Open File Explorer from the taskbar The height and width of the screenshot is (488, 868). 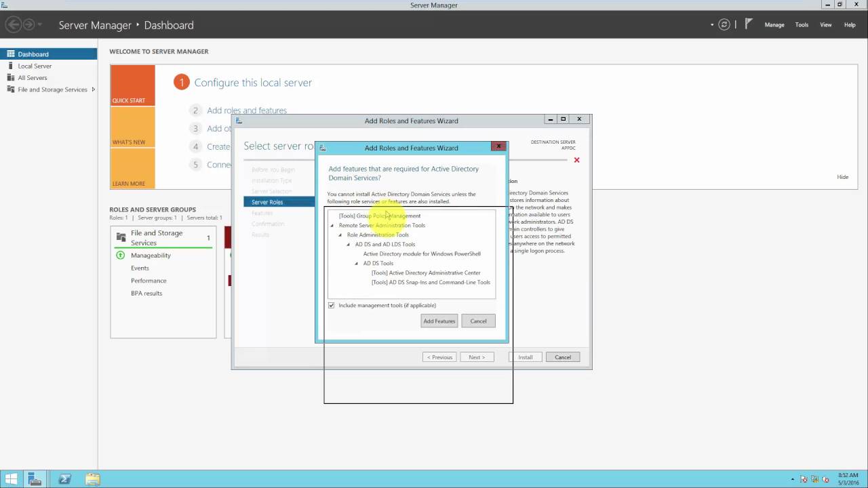tap(93, 479)
